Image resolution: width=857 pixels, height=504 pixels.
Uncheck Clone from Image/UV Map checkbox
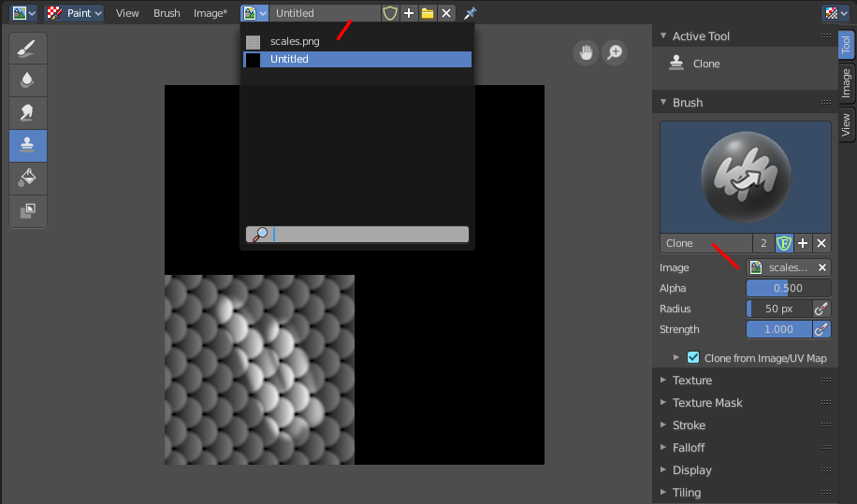coord(693,357)
